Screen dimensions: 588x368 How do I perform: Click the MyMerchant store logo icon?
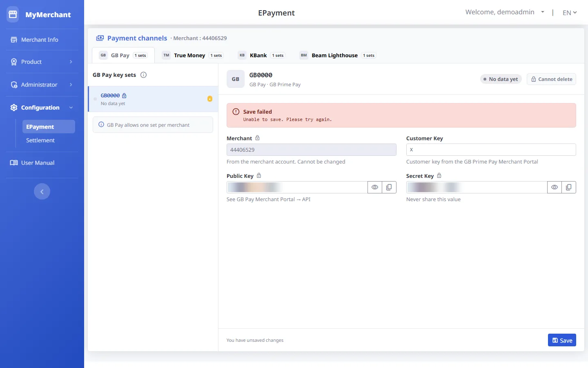pyautogui.click(x=13, y=14)
